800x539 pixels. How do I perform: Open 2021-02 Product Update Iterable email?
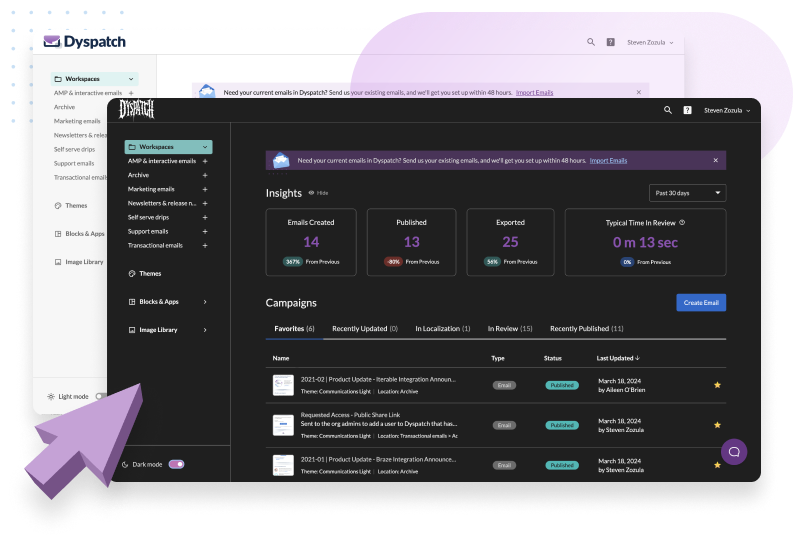click(x=378, y=379)
